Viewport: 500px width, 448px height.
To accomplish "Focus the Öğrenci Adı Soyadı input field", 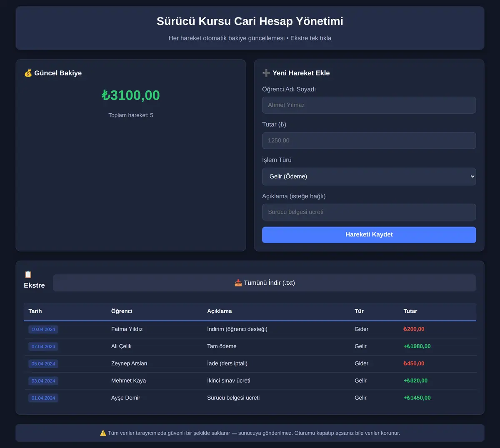I will [x=369, y=105].
